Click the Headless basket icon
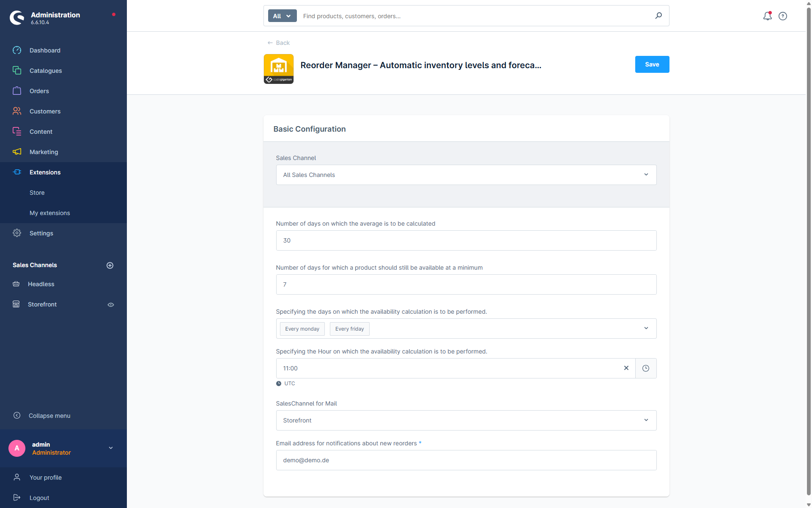Screen dimensions: 812x508 point(16,284)
